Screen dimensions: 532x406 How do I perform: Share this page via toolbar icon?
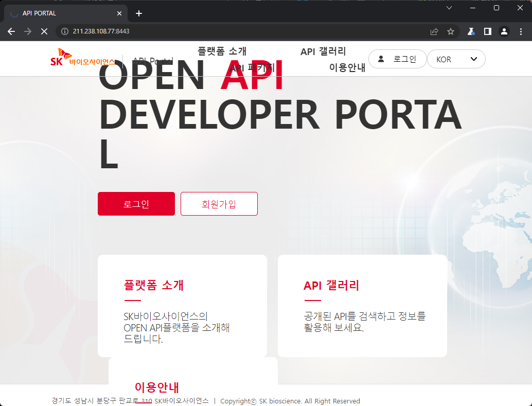pos(434,31)
